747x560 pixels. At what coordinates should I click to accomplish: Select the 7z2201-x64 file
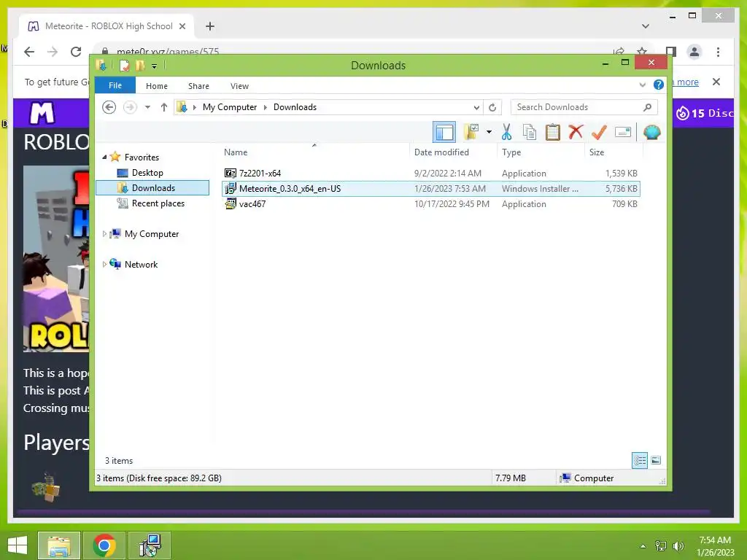[x=430, y=174]
